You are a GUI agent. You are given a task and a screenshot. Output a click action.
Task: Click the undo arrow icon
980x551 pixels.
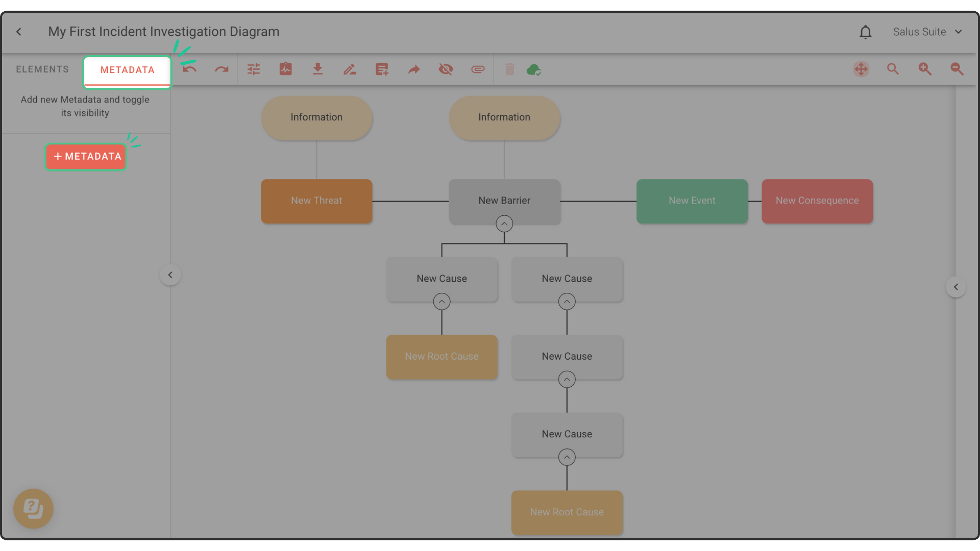click(189, 69)
